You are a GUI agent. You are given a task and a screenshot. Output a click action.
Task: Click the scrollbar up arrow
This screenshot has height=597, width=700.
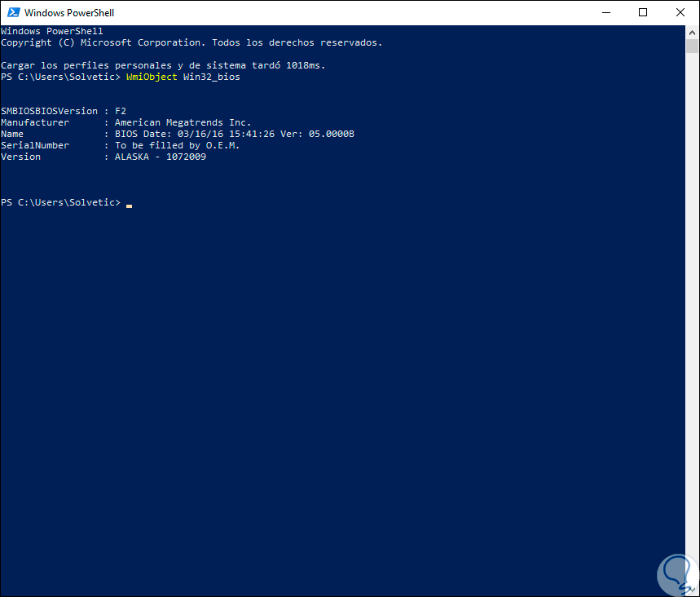[693, 32]
